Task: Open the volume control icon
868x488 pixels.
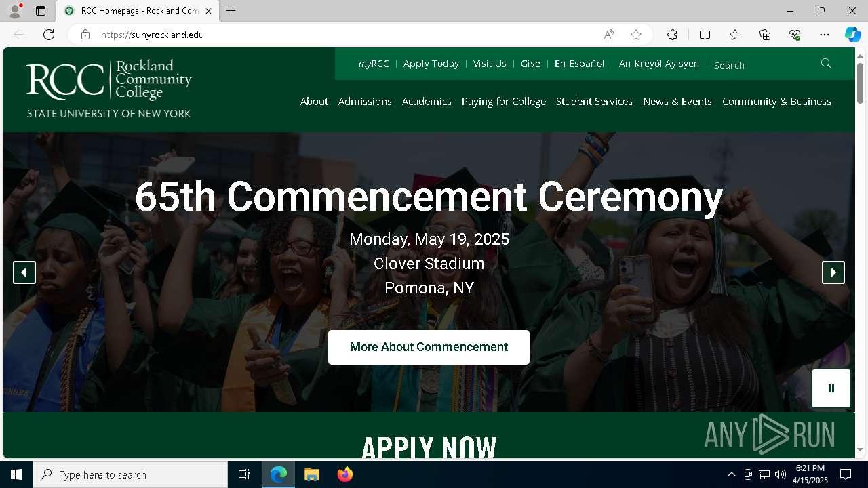Action: pos(781,474)
